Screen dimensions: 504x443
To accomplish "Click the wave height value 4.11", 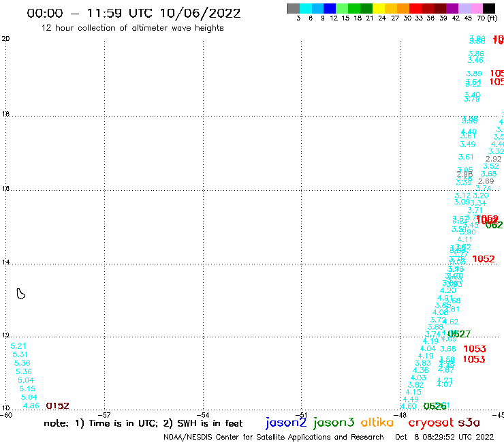I will coord(464,240).
